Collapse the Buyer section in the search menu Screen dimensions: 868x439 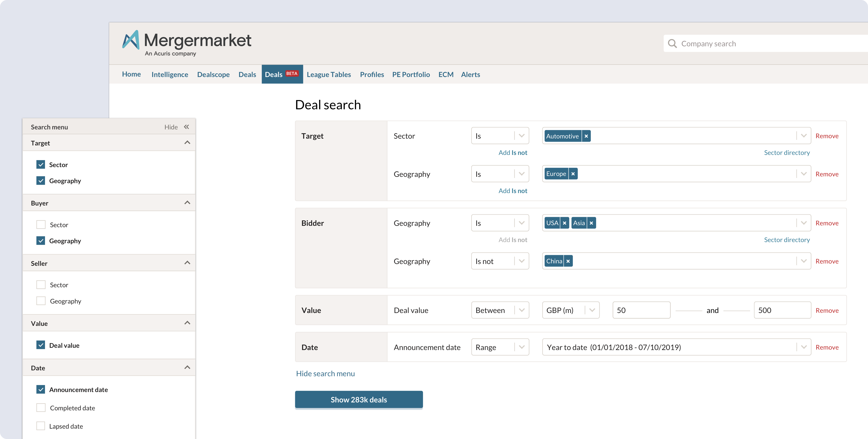pyautogui.click(x=187, y=202)
